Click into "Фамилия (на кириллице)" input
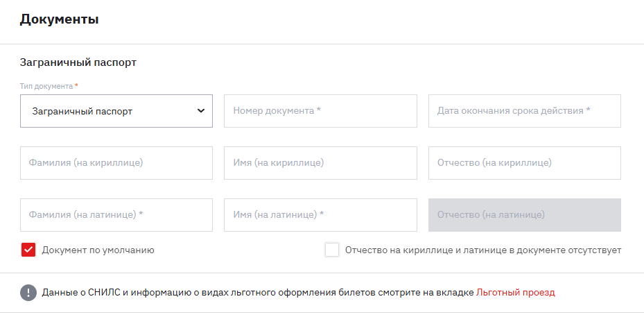 click(116, 163)
